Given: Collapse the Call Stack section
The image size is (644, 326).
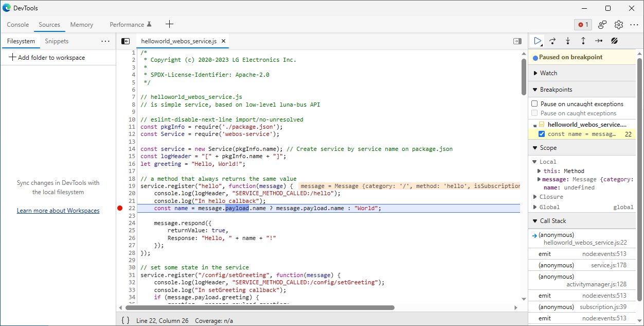Looking at the screenshot, I should [534, 220].
